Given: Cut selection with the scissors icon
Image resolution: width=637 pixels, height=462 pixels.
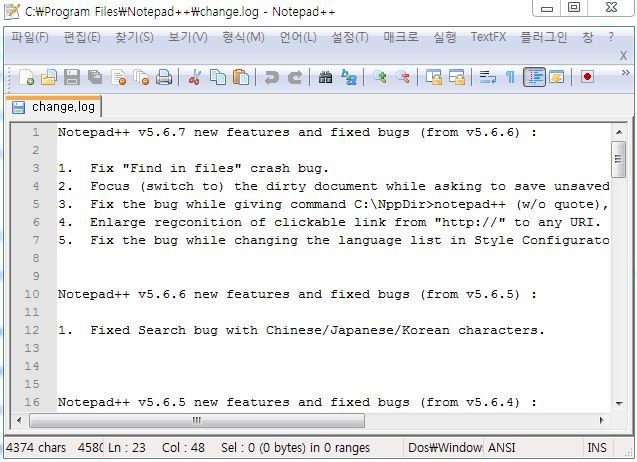Looking at the screenshot, I should pyautogui.click(x=195, y=77).
